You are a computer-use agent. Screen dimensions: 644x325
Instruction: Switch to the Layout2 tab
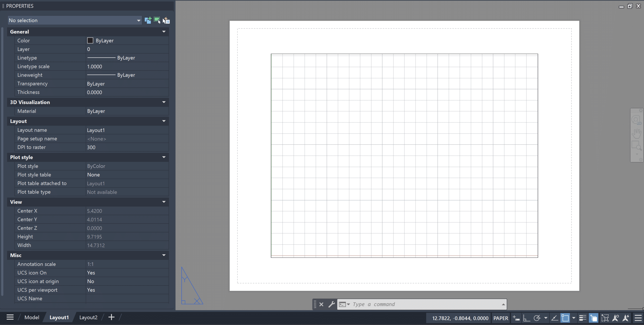click(x=88, y=317)
